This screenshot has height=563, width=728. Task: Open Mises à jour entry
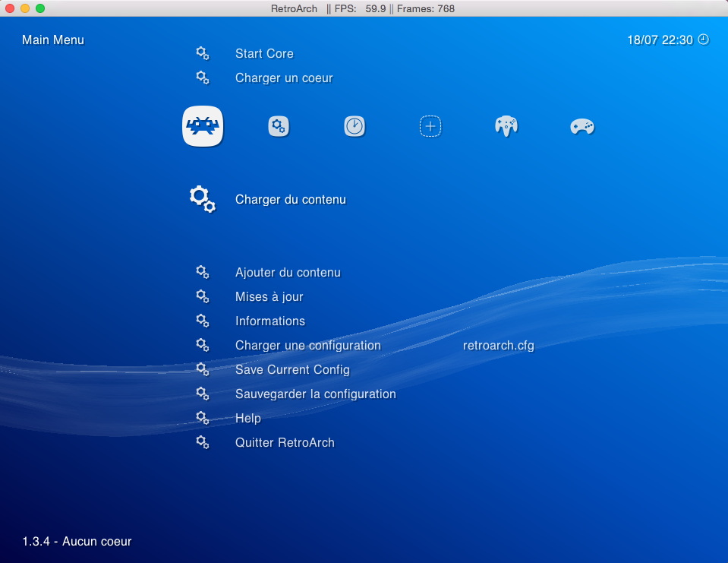(x=269, y=297)
